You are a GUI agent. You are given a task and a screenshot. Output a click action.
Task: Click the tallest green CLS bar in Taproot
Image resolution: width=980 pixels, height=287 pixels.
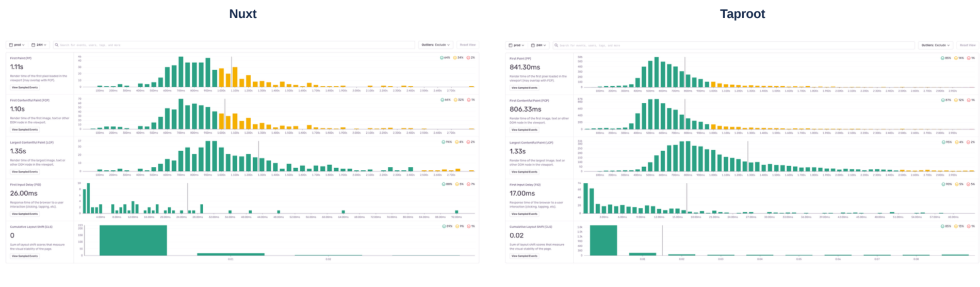point(603,241)
